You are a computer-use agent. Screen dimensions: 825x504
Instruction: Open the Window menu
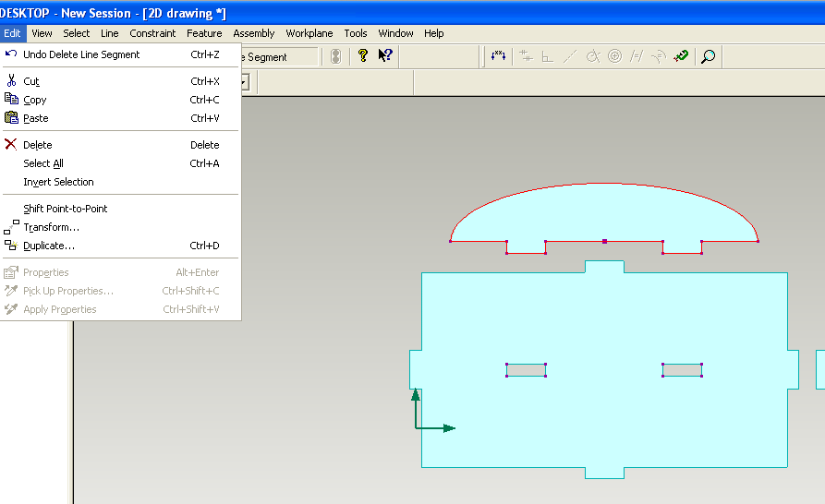coord(395,33)
